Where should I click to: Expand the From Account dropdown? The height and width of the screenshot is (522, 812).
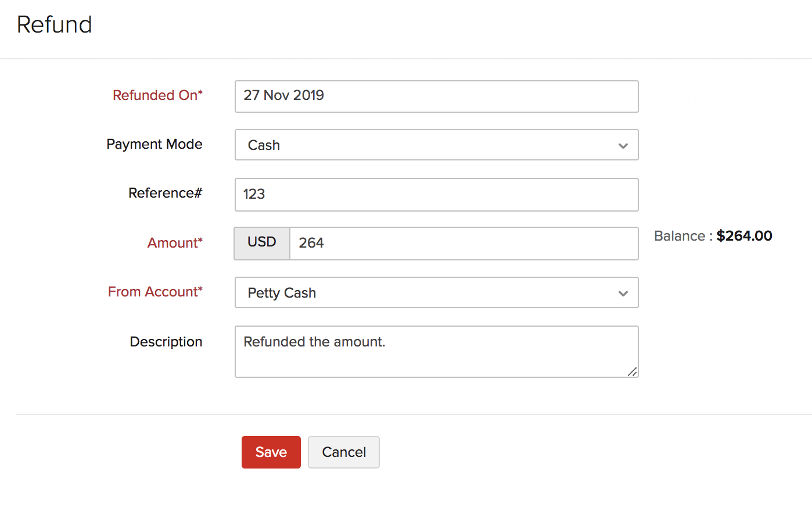[436, 292]
